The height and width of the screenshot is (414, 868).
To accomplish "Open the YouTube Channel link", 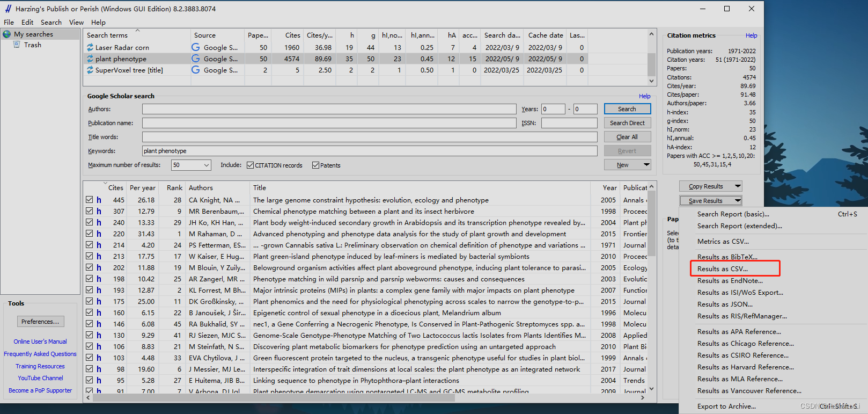I will pos(40,378).
